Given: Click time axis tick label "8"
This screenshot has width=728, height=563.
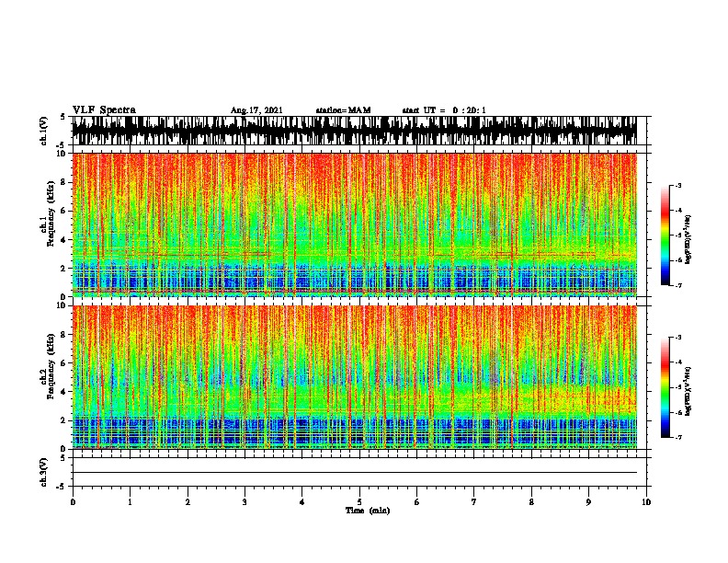Looking at the screenshot, I should [x=531, y=502].
